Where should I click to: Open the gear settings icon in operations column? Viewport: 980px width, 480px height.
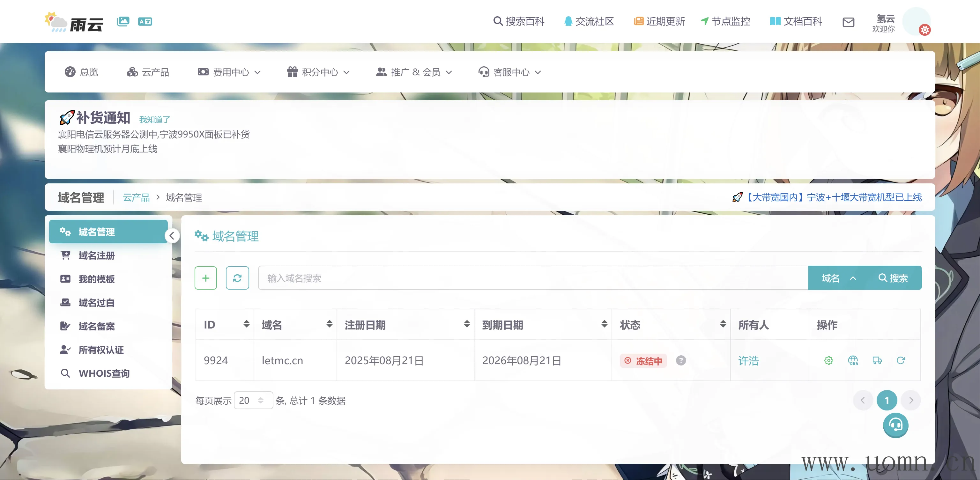click(x=828, y=360)
